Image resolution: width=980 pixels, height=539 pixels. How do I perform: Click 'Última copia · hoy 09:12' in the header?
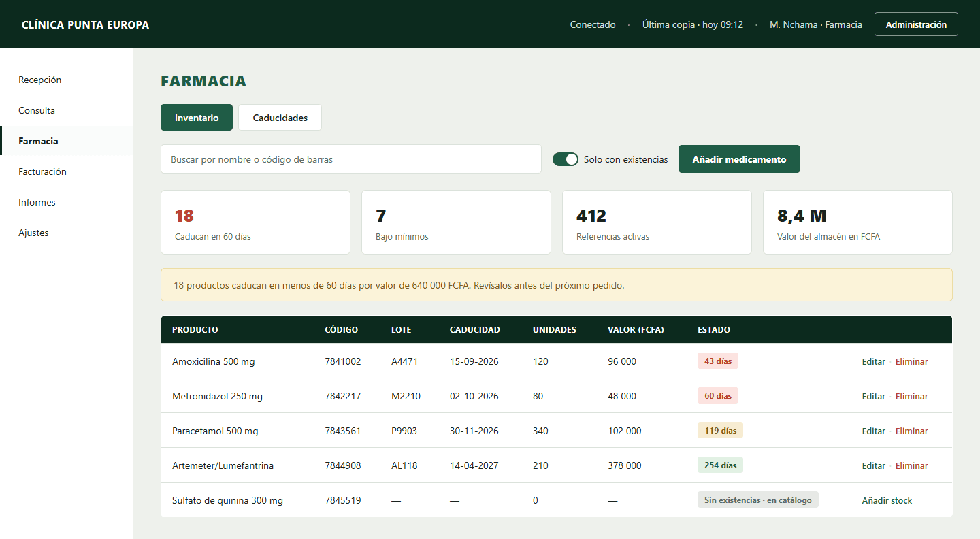(692, 24)
